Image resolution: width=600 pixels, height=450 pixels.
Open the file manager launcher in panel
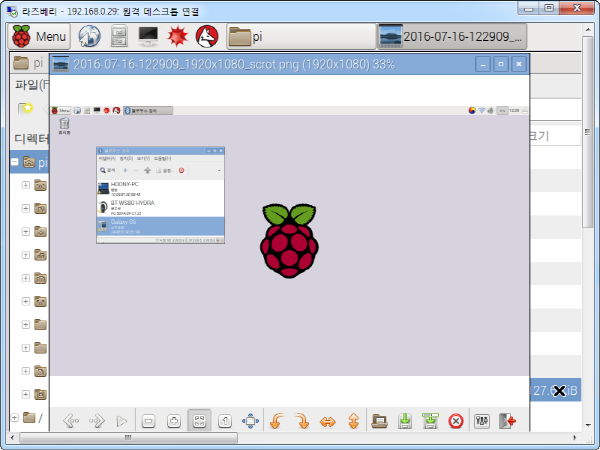[119, 37]
